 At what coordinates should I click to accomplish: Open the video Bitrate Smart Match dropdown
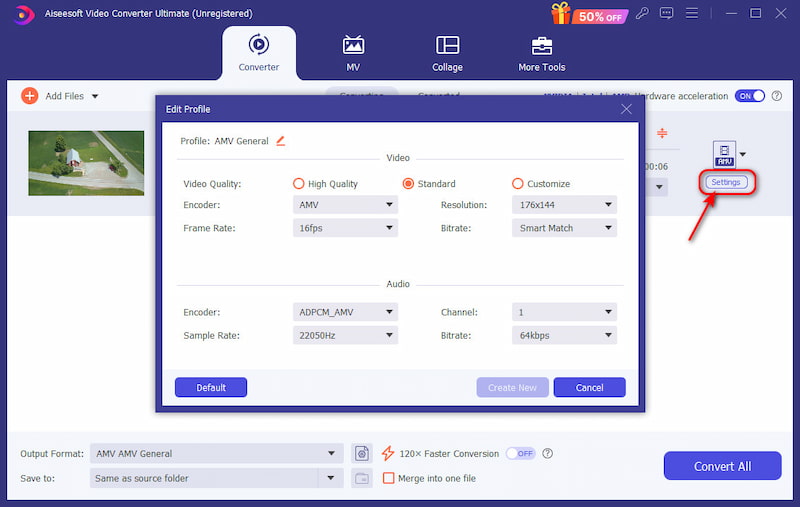tap(564, 228)
